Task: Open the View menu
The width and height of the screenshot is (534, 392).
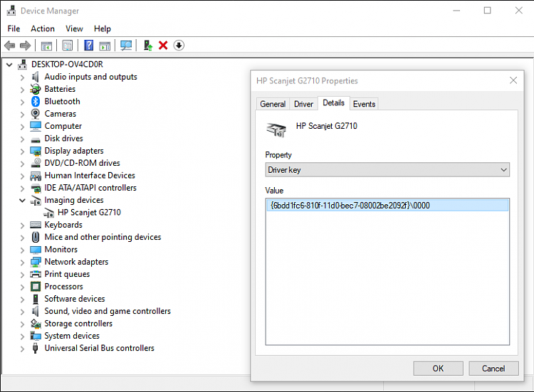Action: (74, 28)
